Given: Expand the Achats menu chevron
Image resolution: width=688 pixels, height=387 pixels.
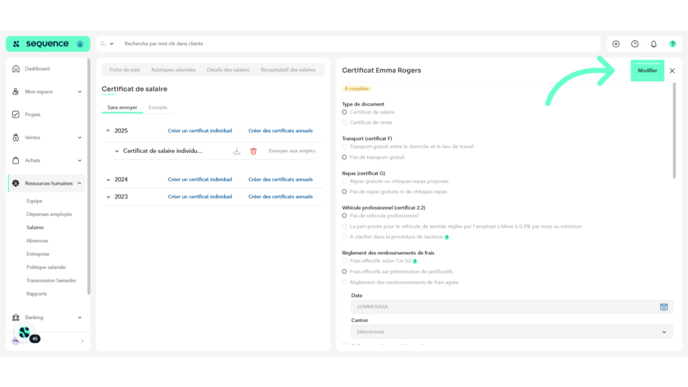Looking at the screenshot, I should (x=79, y=160).
